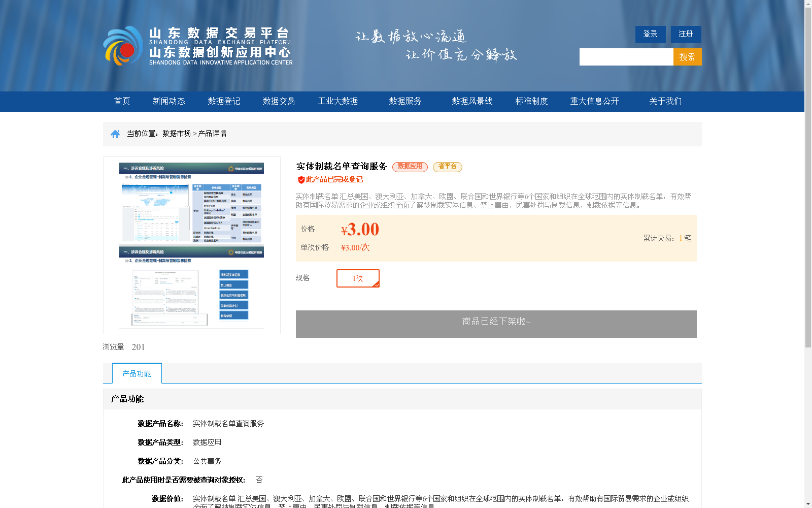The height and width of the screenshot is (508, 812).
Task: Click the scrollbar down arrow
Action: (x=808, y=504)
